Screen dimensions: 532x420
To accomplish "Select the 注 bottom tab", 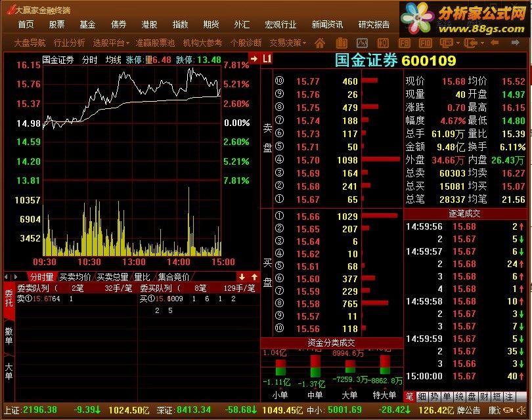I will [510, 396].
